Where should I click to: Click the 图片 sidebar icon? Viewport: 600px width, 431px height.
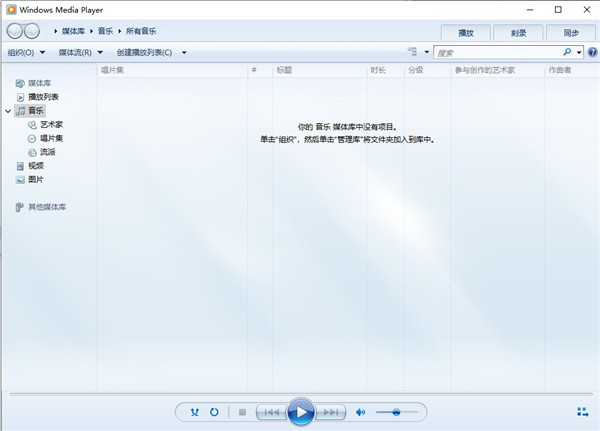click(x=20, y=180)
